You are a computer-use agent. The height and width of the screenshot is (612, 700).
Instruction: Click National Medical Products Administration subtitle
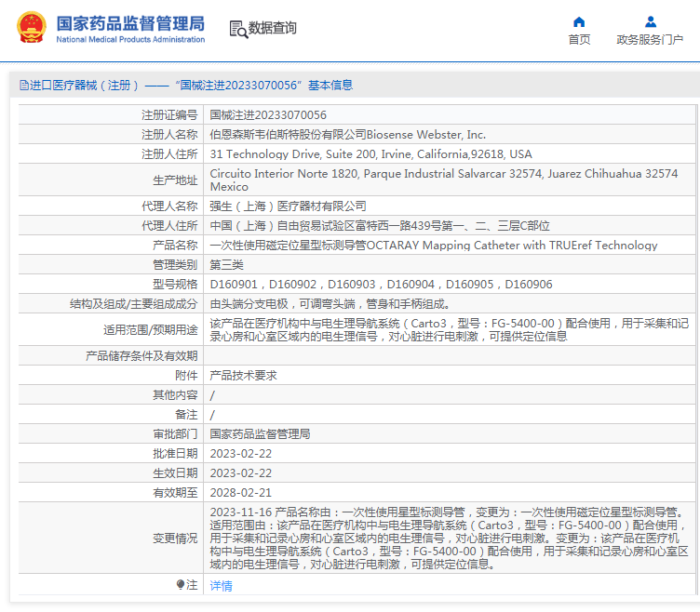click(130, 39)
